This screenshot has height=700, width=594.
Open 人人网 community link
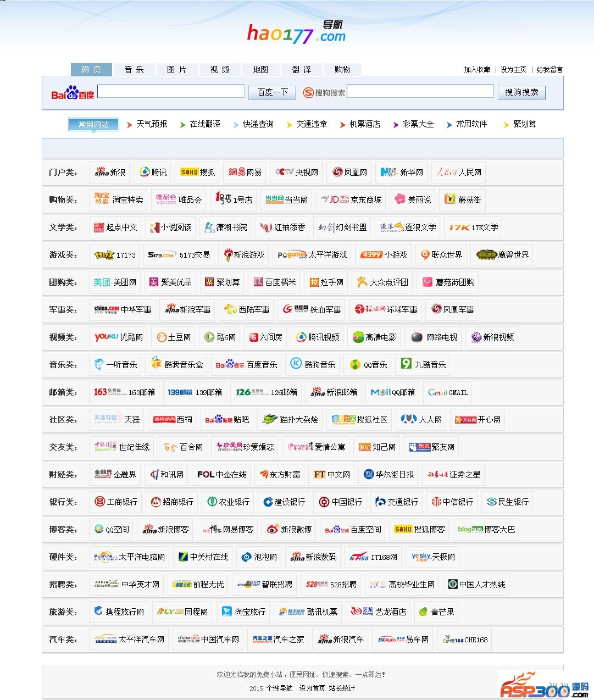(x=421, y=419)
